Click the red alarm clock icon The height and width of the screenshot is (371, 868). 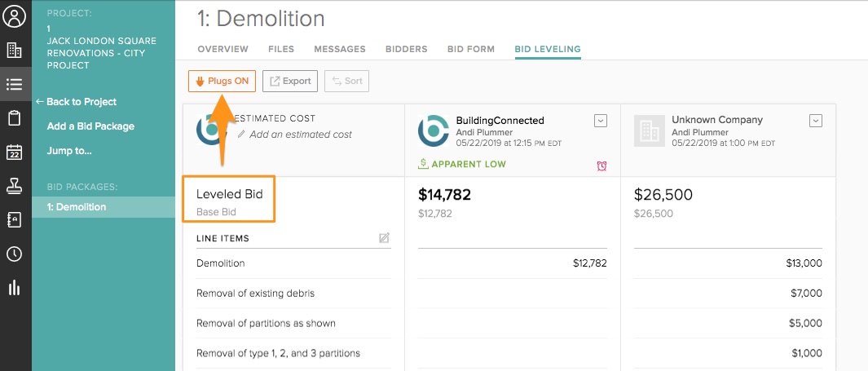(601, 166)
